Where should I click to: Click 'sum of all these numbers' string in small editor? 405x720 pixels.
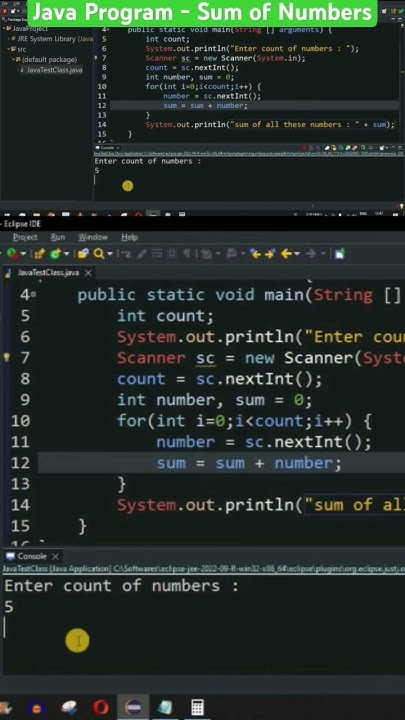297,124
